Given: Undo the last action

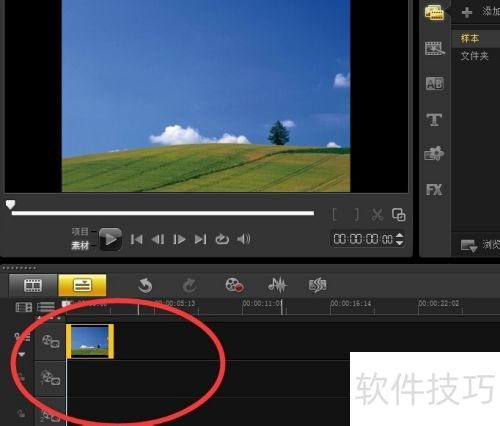Looking at the screenshot, I should [x=145, y=286].
